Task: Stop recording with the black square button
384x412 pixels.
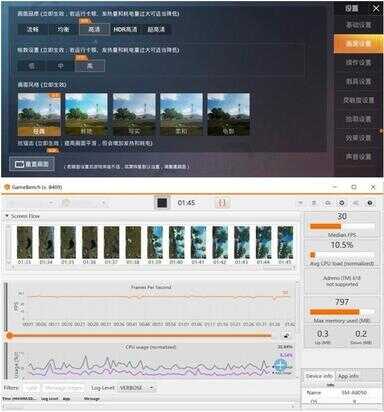Action: coord(162,203)
